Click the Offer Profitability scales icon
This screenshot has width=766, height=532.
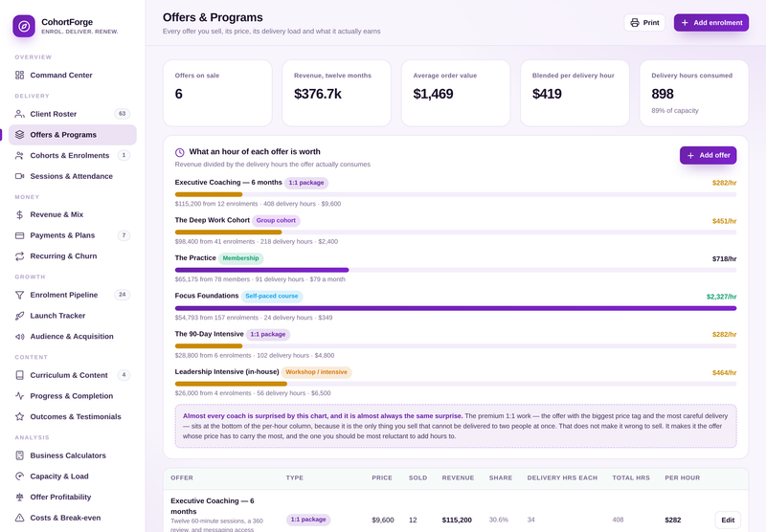(19, 497)
